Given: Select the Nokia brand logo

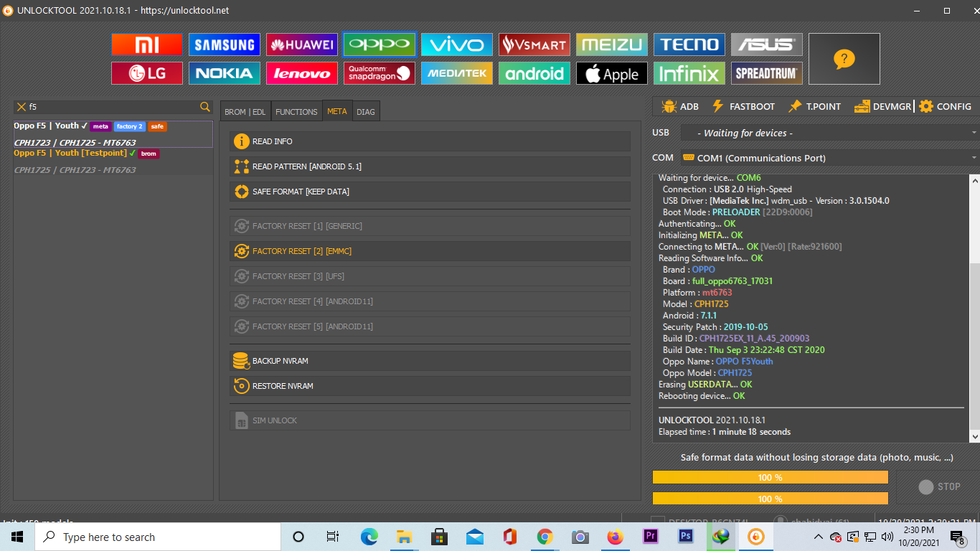Looking at the screenshot, I should click(225, 73).
